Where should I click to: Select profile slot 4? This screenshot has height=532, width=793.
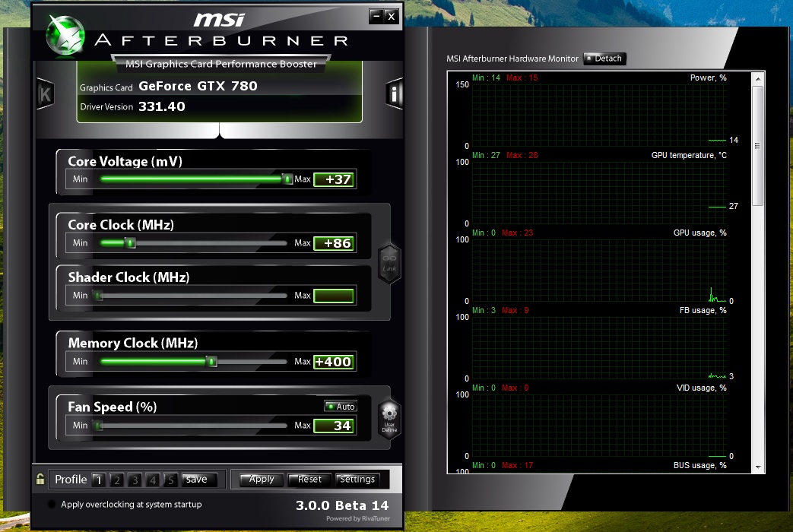click(153, 480)
